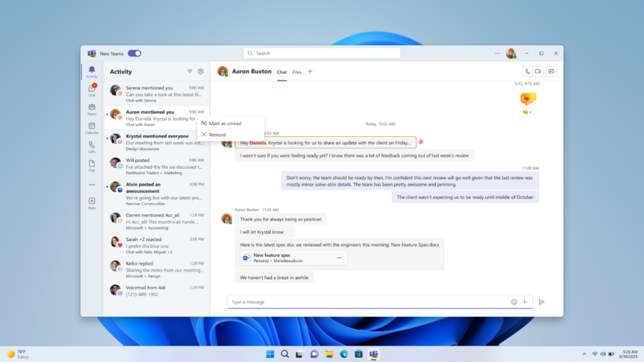Open Chat from the left rail
The height and width of the screenshot is (362, 644).
(x=92, y=90)
